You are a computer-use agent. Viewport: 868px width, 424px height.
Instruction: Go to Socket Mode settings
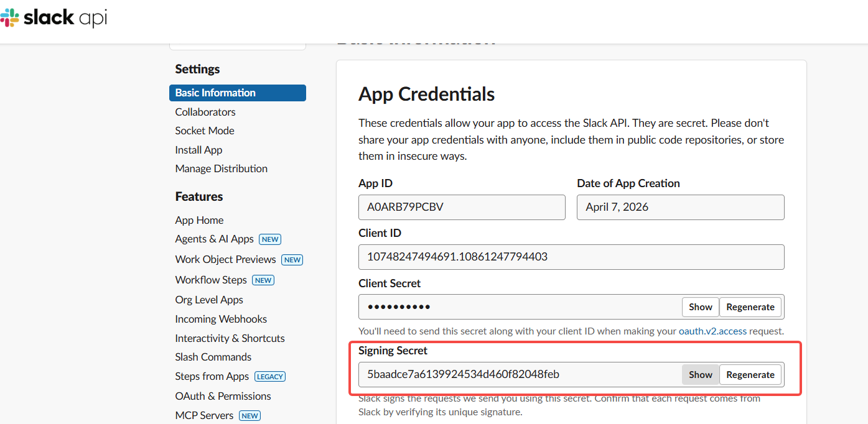205,131
